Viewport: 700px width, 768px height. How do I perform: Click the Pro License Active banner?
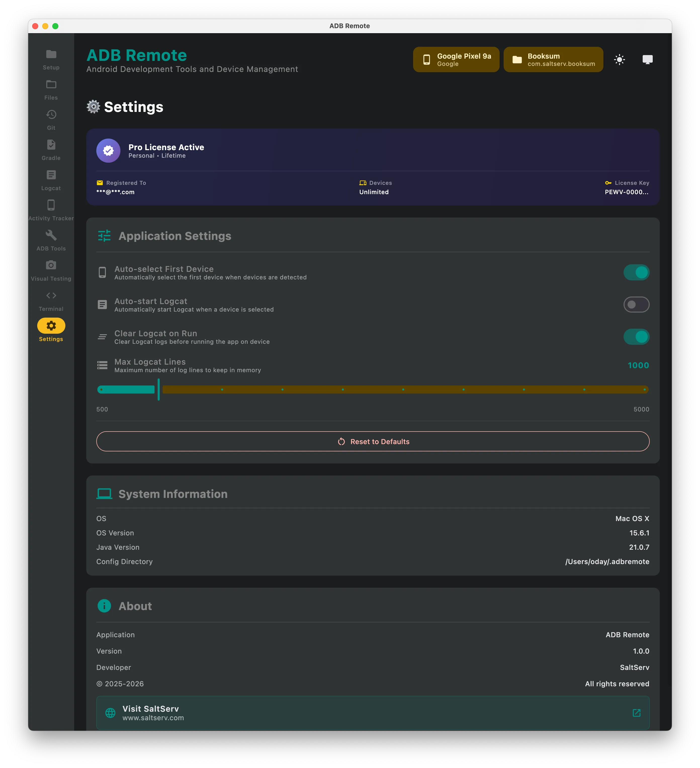point(373,166)
